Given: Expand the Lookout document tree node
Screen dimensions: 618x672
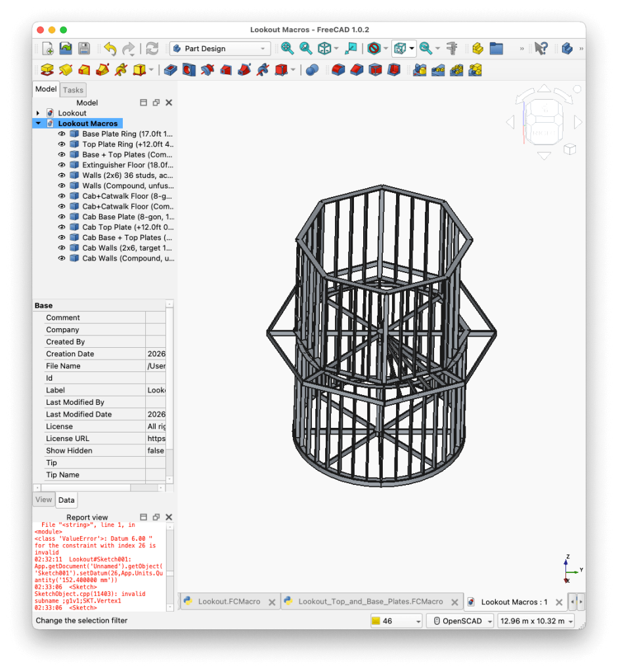Looking at the screenshot, I should (x=38, y=114).
